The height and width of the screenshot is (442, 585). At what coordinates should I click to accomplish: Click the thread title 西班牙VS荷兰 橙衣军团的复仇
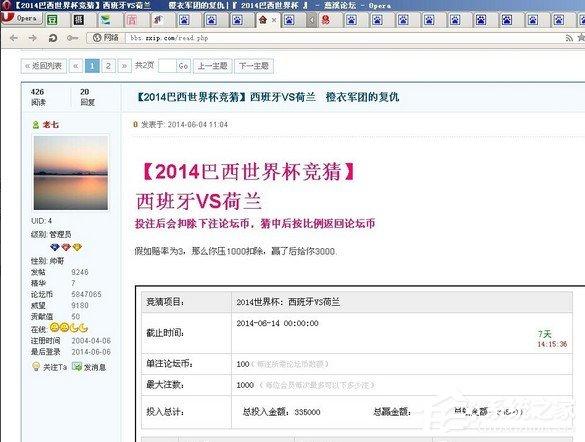pyautogui.click(x=325, y=97)
